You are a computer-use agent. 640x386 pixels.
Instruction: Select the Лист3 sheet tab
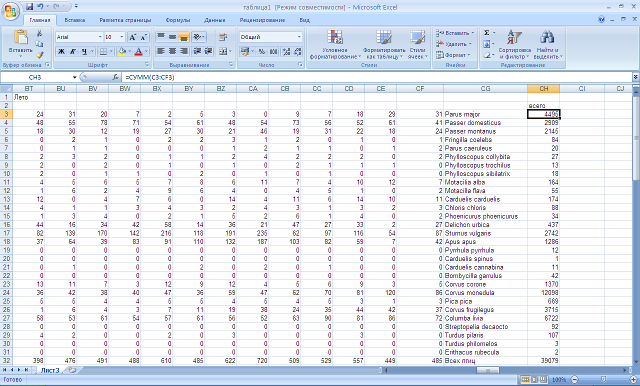[x=50, y=370]
